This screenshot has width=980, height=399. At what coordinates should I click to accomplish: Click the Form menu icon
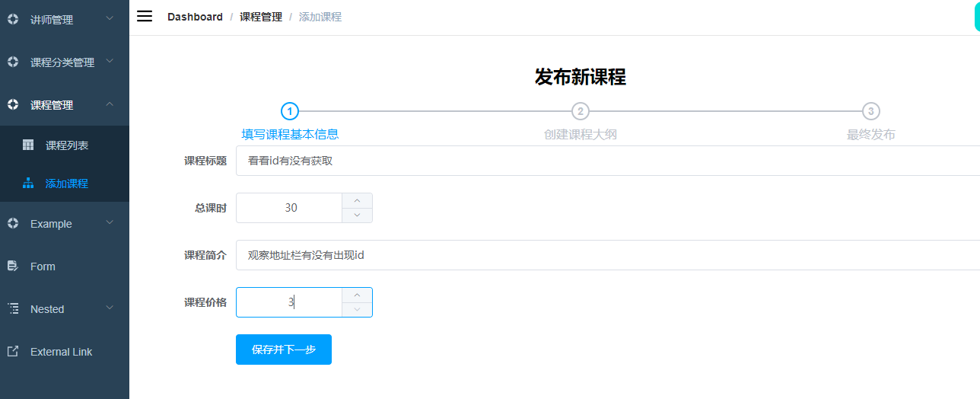click(x=12, y=267)
